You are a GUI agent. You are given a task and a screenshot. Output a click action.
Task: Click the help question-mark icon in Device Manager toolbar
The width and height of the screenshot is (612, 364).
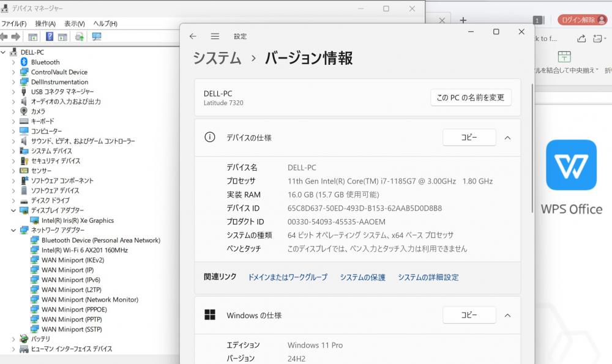50,37
